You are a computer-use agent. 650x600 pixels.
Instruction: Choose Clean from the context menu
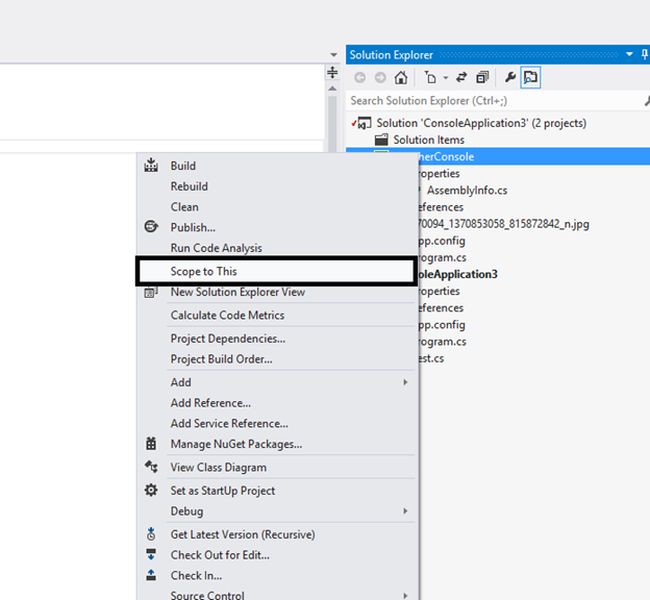pyautogui.click(x=277, y=207)
